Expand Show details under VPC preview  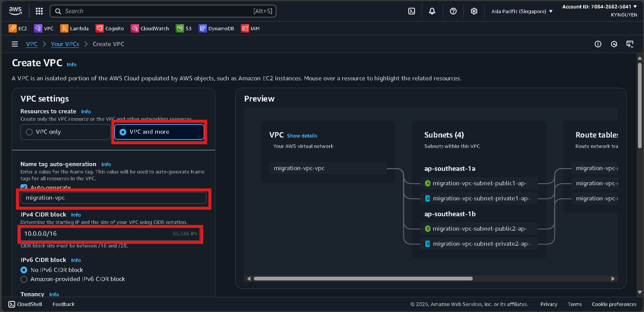302,135
